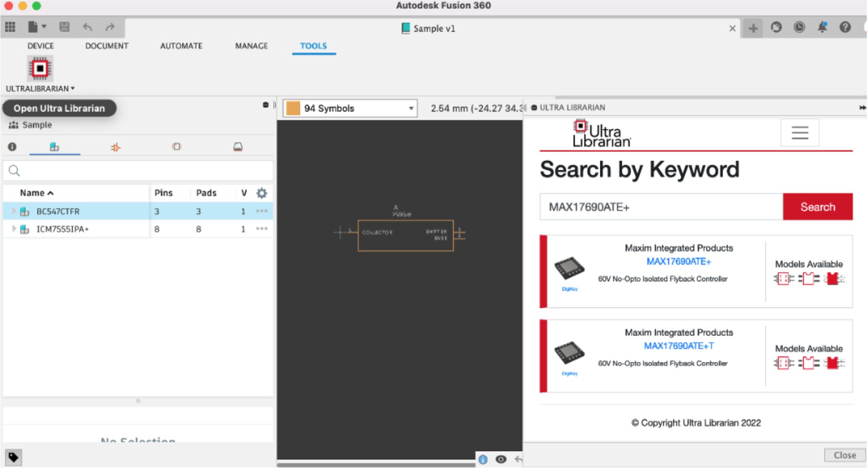Close the Ultra Librarian panel with Close button
This screenshot has width=868, height=469.
click(845, 455)
